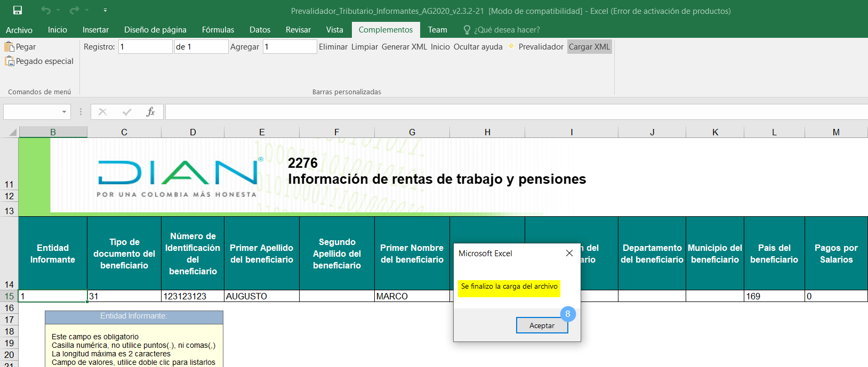Click the Generar XML button
Image resolution: width=868 pixels, height=367 pixels.
tap(404, 47)
